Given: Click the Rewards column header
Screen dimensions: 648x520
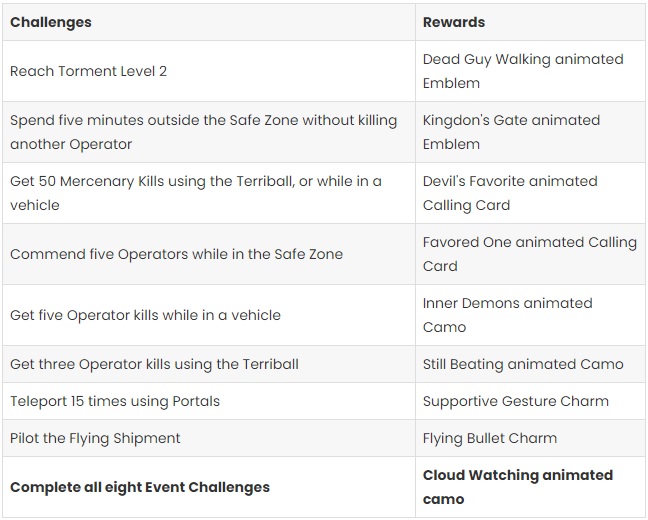Looking at the screenshot, I should coord(454,22).
